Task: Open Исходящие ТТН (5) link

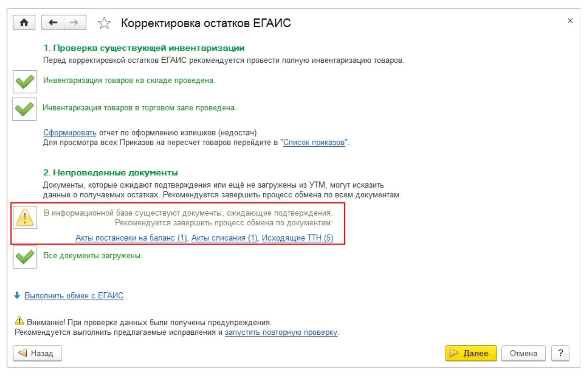Action: pos(297,238)
